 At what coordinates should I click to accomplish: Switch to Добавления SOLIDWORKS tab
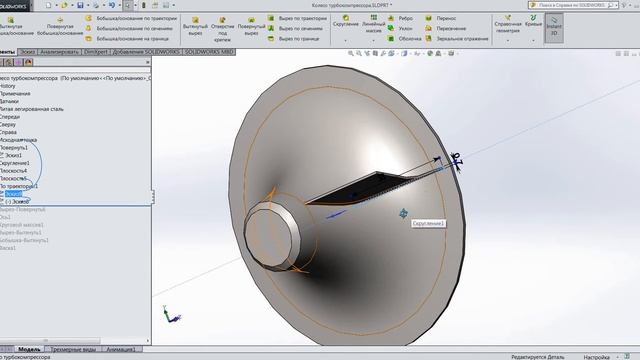(x=146, y=52)
